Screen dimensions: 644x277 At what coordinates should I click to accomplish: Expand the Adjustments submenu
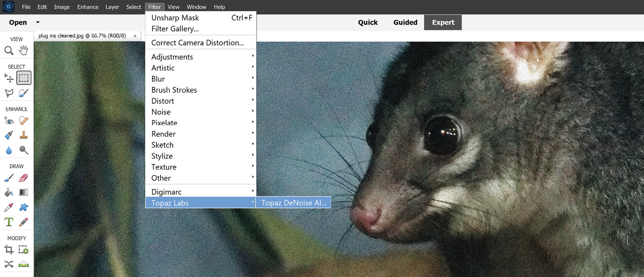pyautogui.click(x=201, y=57)
